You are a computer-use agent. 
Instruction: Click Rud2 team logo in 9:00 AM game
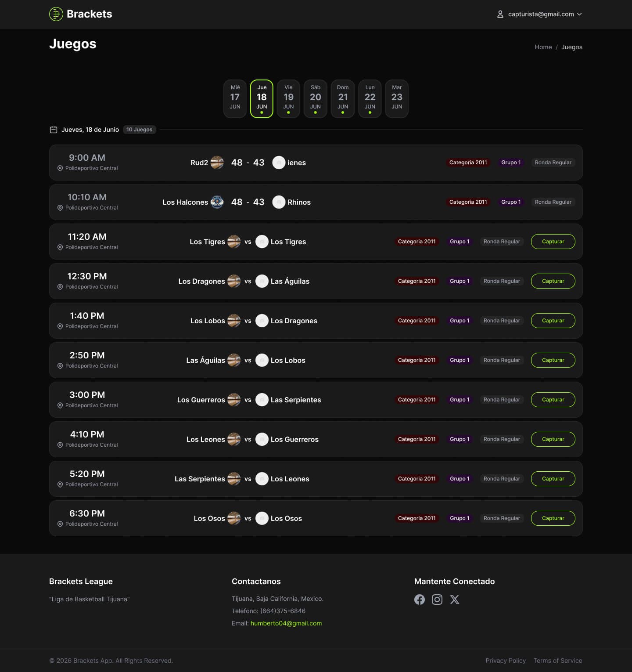217,163
